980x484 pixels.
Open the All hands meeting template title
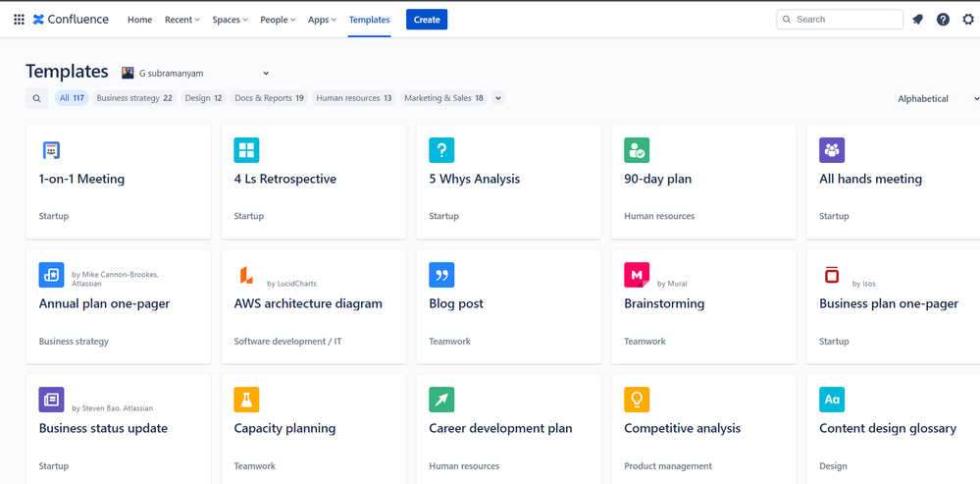click(x=871, y=179)
